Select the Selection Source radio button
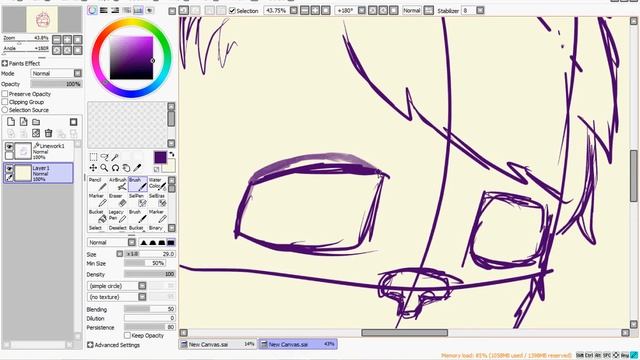Viewport: 640px width, 360px height. tap(5, 110)
